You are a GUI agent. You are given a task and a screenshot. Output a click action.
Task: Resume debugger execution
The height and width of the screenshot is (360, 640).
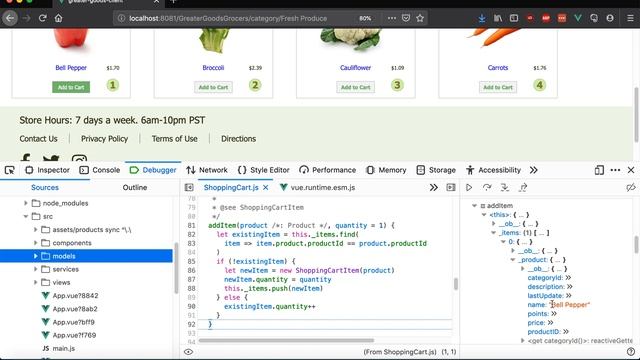[x=469, y=187]
